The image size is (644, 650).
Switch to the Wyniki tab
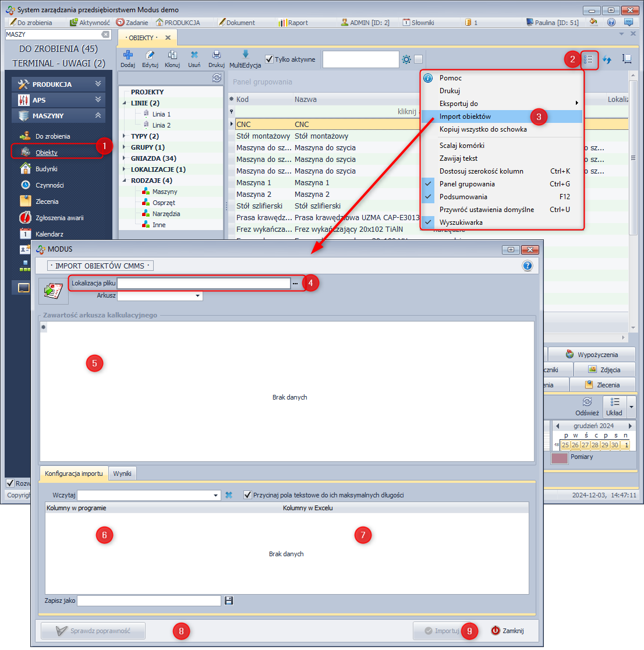[x=122, y=474]
